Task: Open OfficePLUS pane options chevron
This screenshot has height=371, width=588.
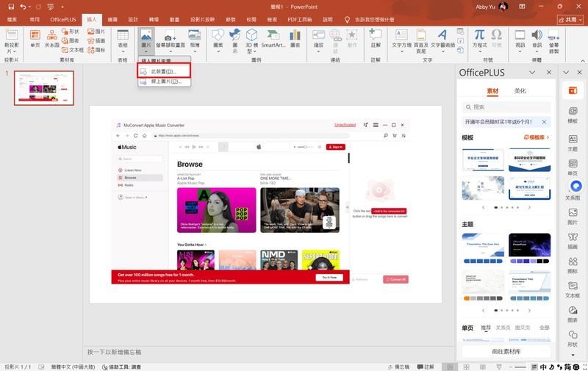Action: [x=532, y=72]
